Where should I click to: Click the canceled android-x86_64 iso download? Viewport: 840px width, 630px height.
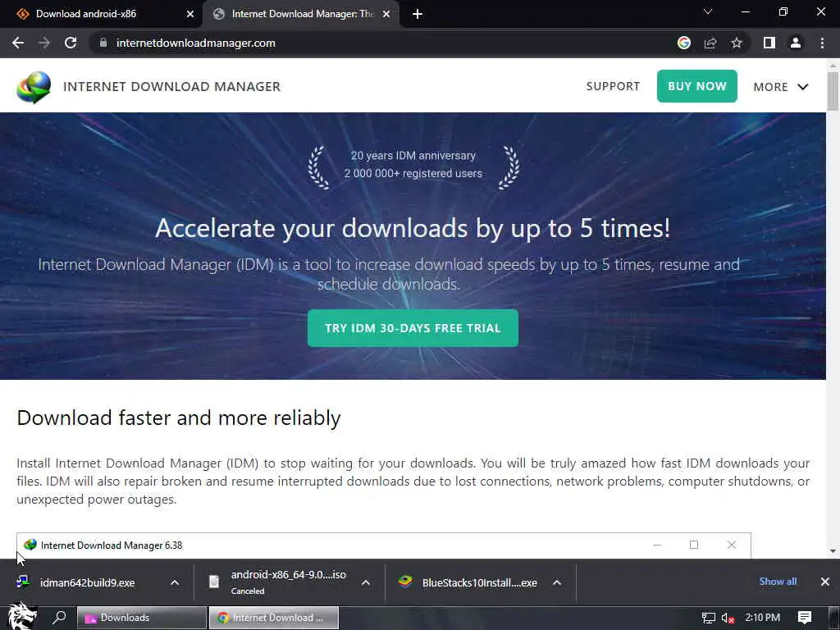(x=288, y=582)
